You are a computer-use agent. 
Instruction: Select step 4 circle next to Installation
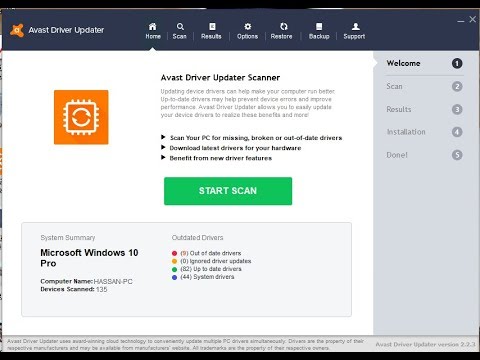pos(457,132)
